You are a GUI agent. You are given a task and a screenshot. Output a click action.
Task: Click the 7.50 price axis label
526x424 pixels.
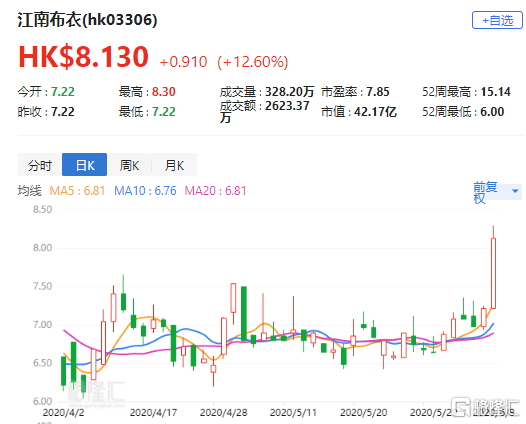[42, 286]
